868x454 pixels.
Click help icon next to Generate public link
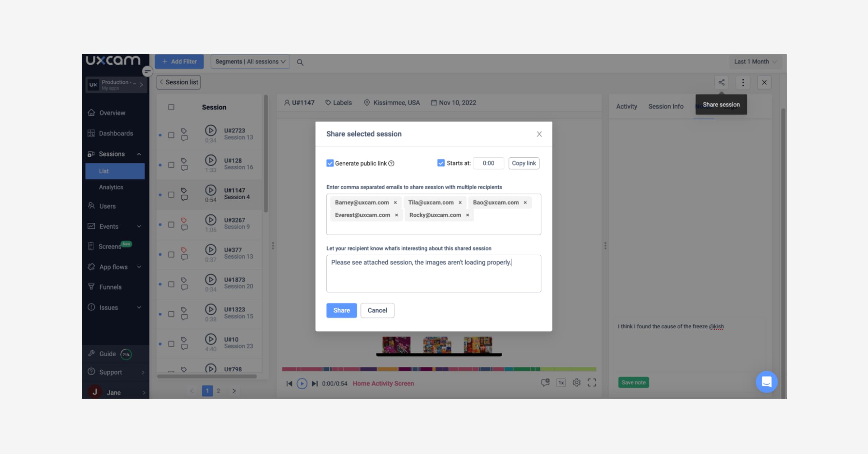point(392,163)
